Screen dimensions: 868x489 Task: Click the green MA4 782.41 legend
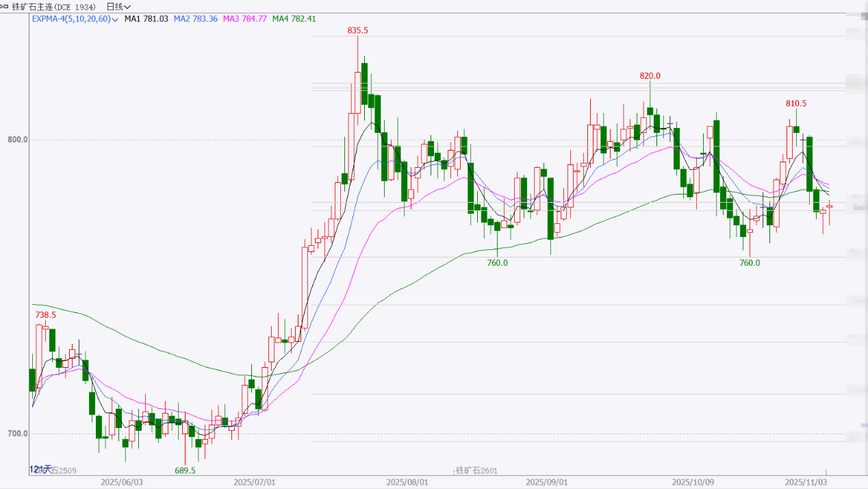click(294, 18)
